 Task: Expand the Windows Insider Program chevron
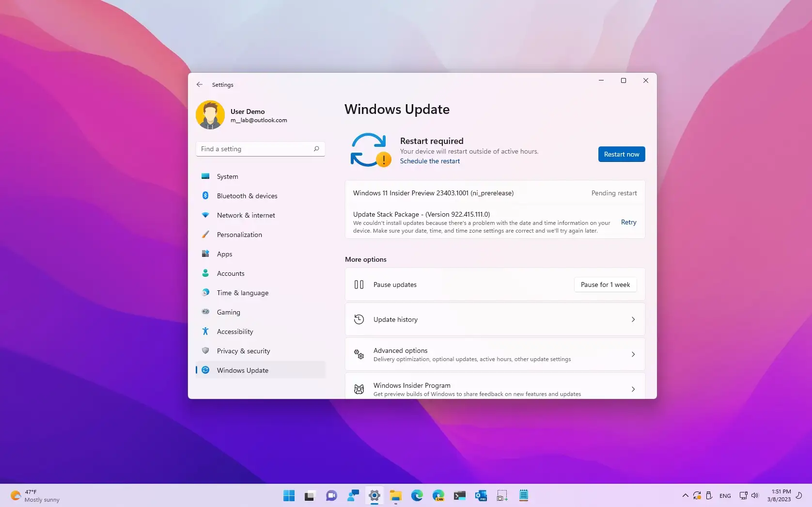pos(633,389)
